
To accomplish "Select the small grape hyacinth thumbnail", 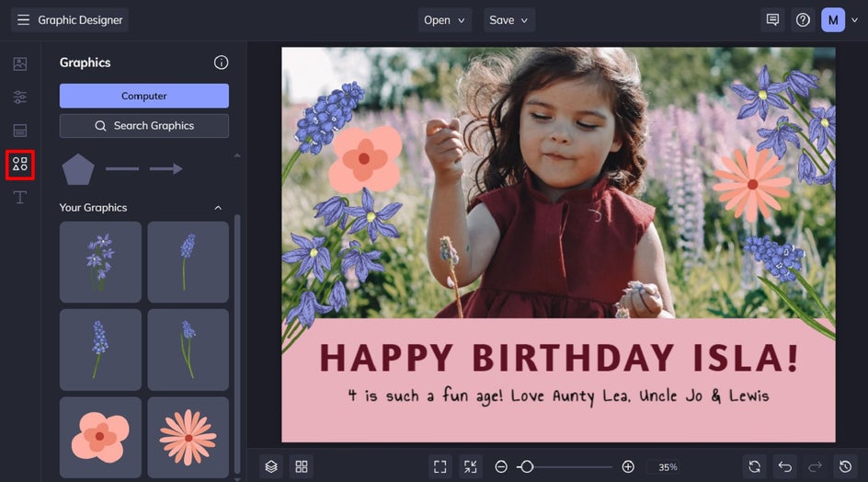I will pos(188,350).
